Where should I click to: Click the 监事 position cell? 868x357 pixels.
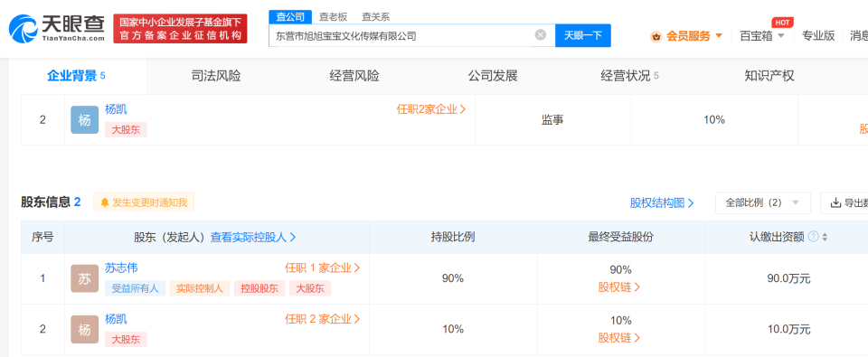(x=552, y=119)
